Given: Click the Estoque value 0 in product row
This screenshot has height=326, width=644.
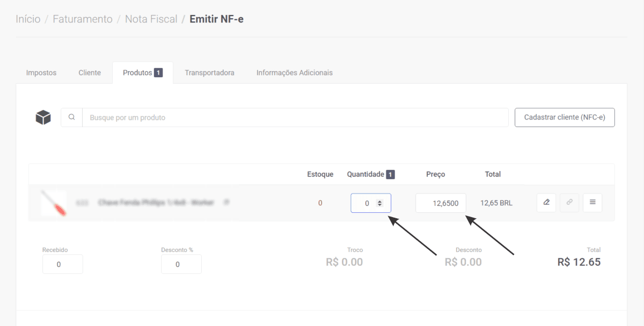Looking at the screenshot, I should (320, 203).
